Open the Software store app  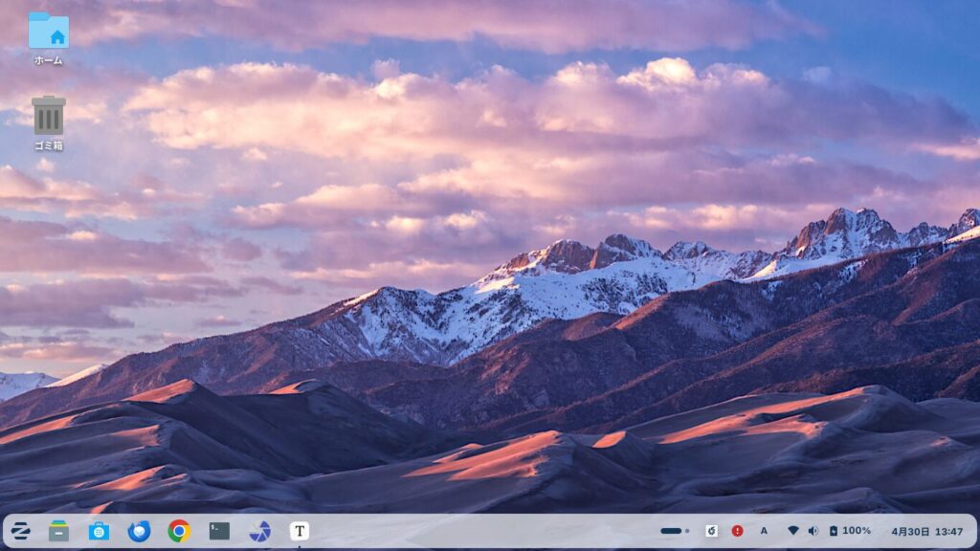tap(99, 531)
